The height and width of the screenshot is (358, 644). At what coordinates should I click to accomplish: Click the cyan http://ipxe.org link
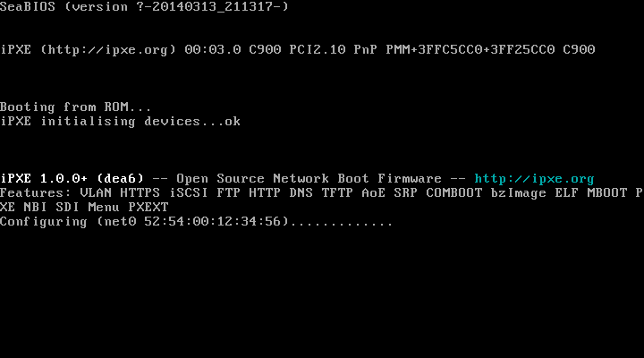coord(534,179)
